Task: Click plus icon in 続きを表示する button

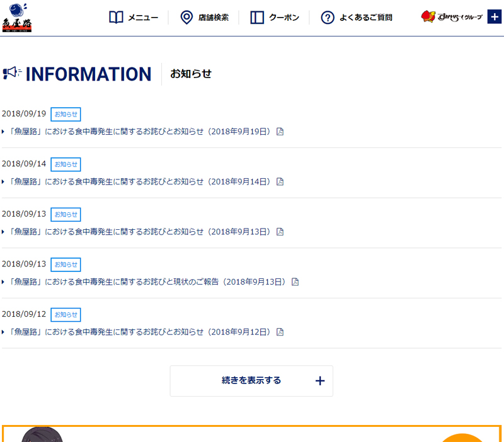Action: [x=320, y=381]
